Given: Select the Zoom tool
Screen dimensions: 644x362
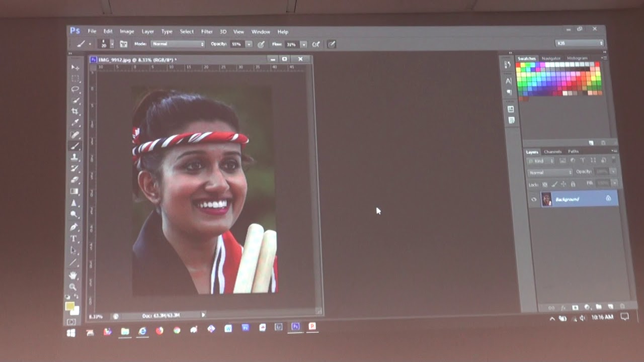Looking at the screenshot, I should point(73,287).
